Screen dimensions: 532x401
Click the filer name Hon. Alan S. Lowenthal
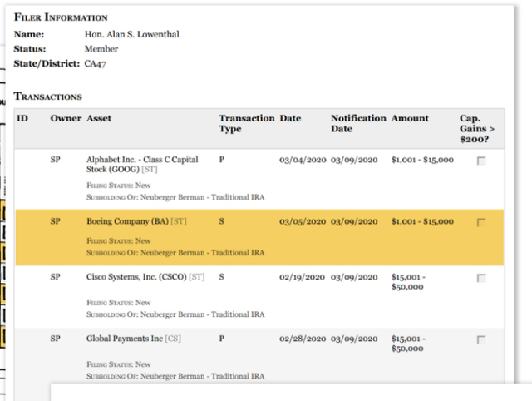(131, 34)
